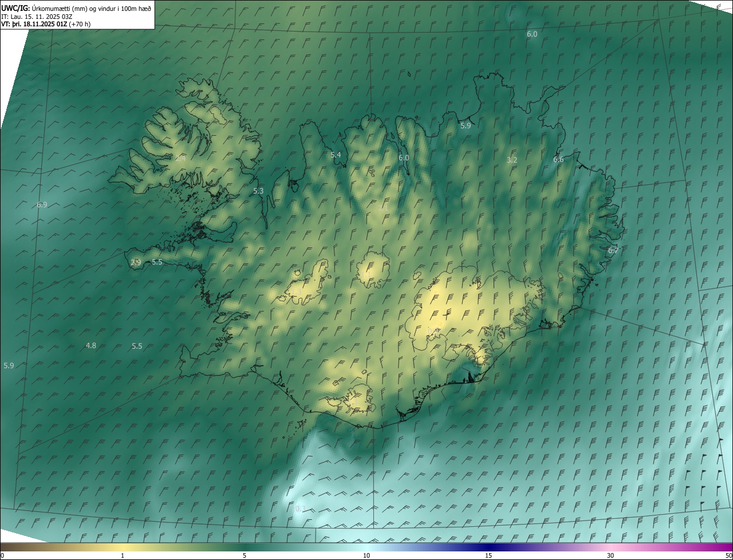
Task: Click the '0' label on the color scale
Action: point(2,555)
